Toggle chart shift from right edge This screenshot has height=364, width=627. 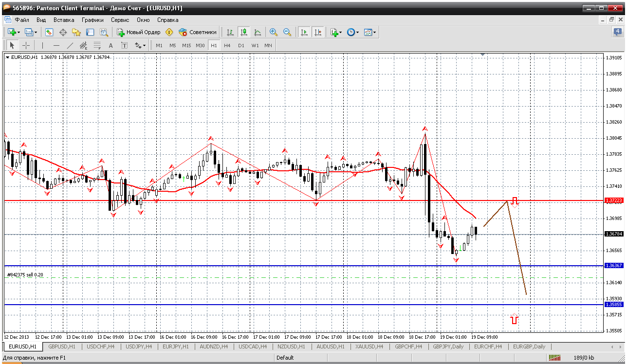click(318, 32)
